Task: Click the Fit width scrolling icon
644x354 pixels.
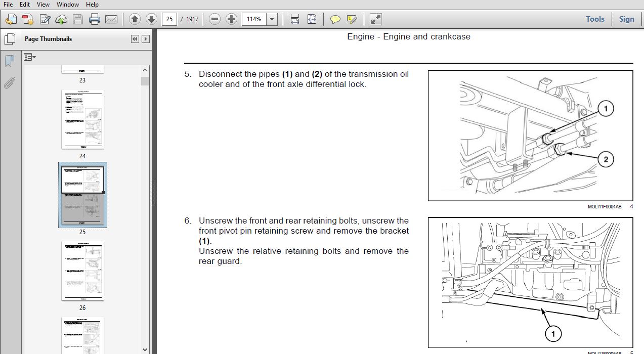Action: (295, 19)
